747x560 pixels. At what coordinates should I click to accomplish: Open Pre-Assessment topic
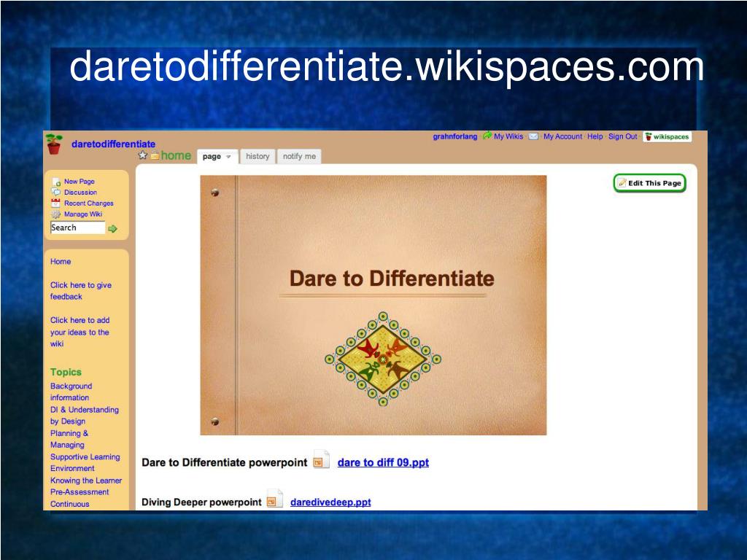pos(80,492)
